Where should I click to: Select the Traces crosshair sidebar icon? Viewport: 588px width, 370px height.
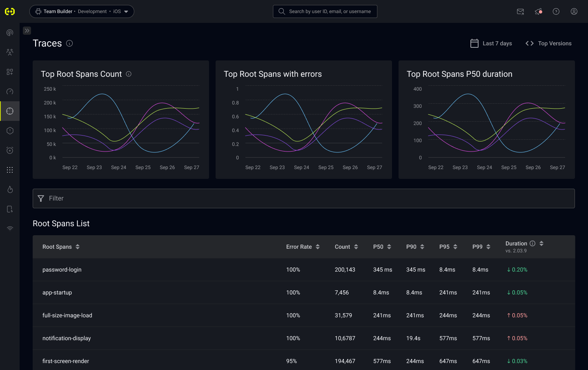coord(10,111)
